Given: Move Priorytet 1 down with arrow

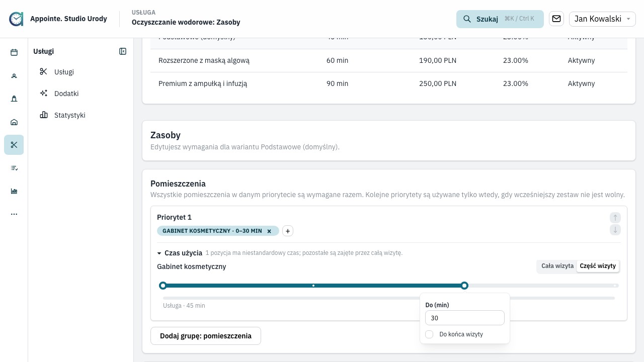Looking at the screenshot, I should [615, 230].
